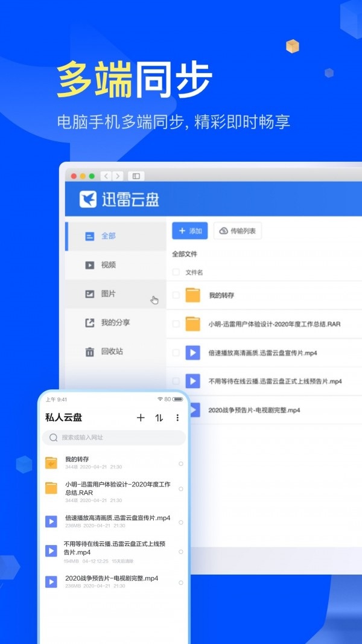This screenshot has width=362, height=644.
Task: Toggle the sidebar icon in browser toolbar
Action: 136,176
